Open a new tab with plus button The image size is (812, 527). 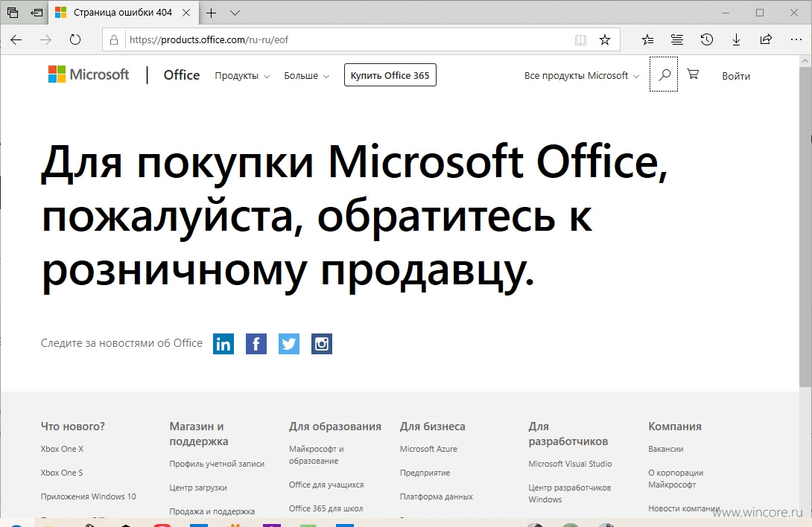tap(211, 13)
